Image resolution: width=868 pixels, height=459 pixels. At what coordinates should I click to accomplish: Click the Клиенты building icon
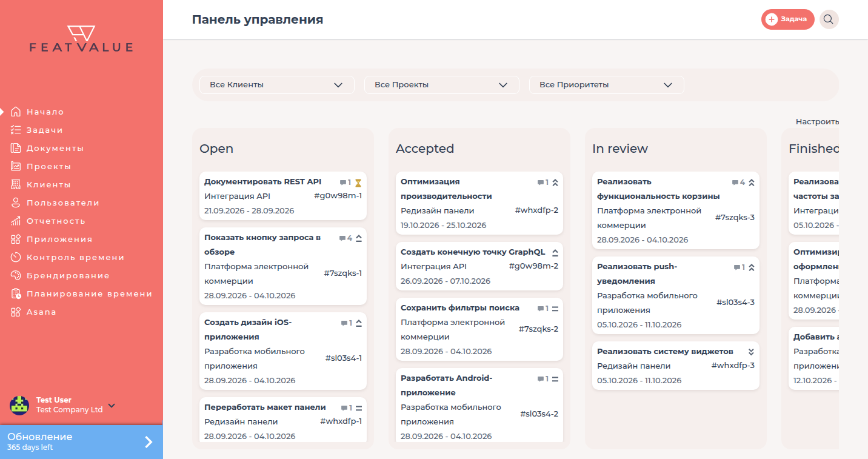click(x=16, y=184)
